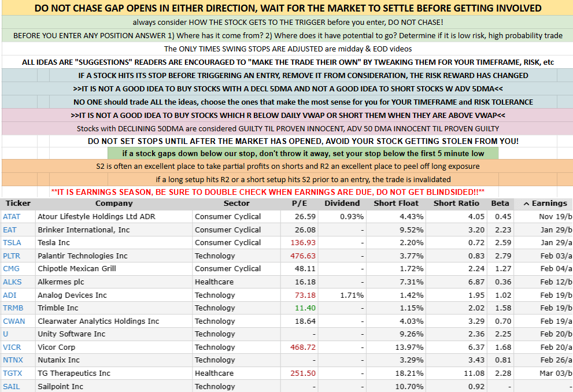Image resolution: width=573 pixels, height=392 pixels.
Task: Sort by the Ticker column header
Action: [18, 204]
